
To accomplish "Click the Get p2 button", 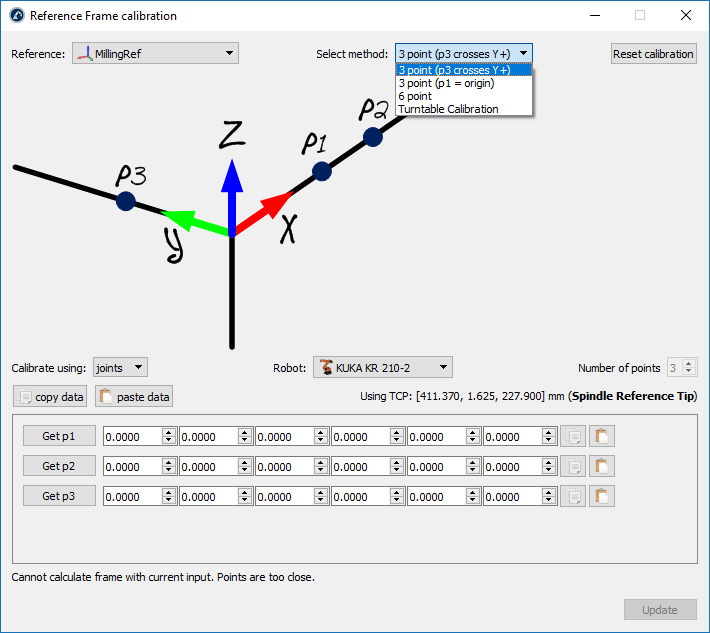I will [x=60, y=466].
